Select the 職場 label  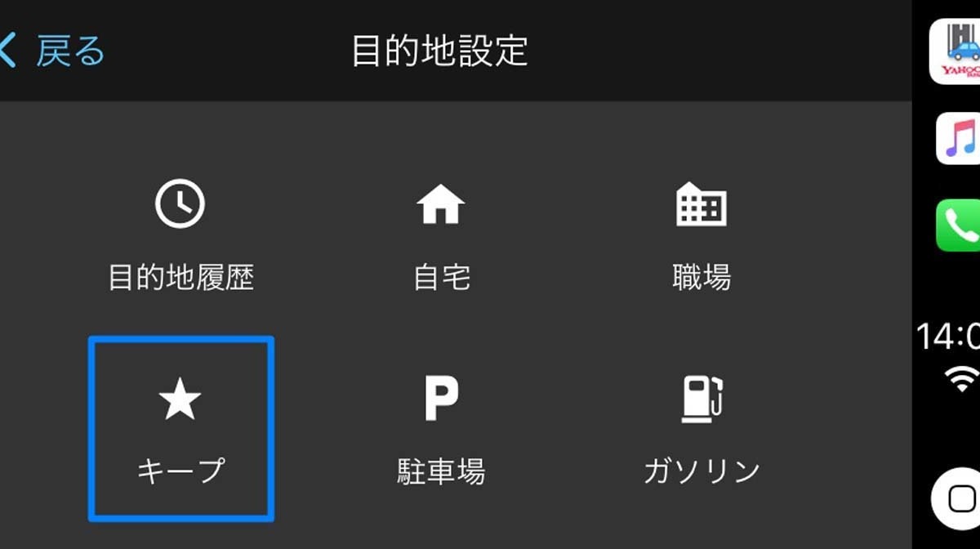[701, 278]
